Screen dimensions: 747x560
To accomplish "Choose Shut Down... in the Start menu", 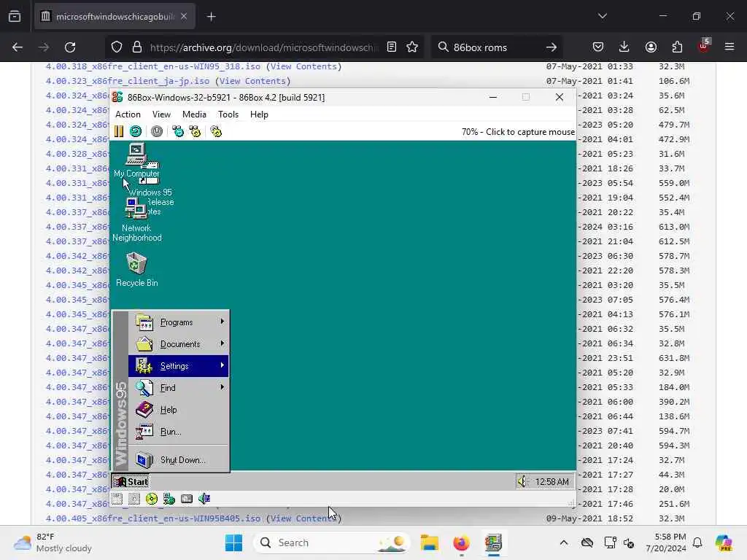I will click(x=178, y=459).
